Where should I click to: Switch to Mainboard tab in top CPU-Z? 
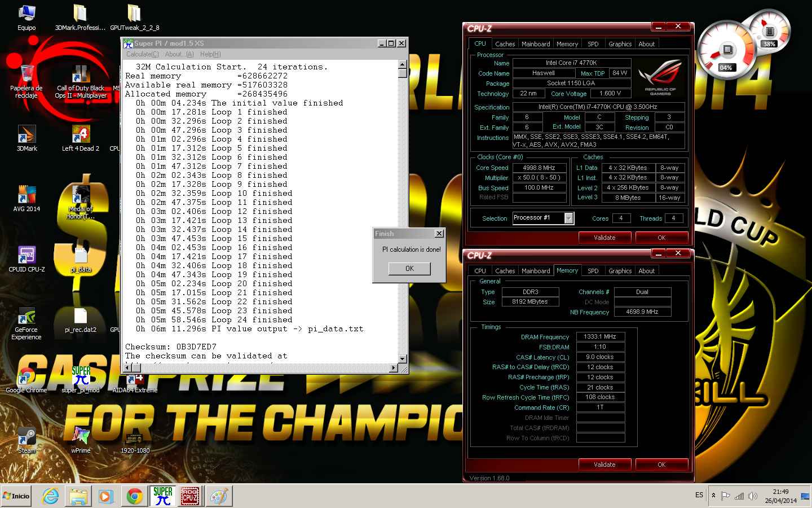coord(536,44)
